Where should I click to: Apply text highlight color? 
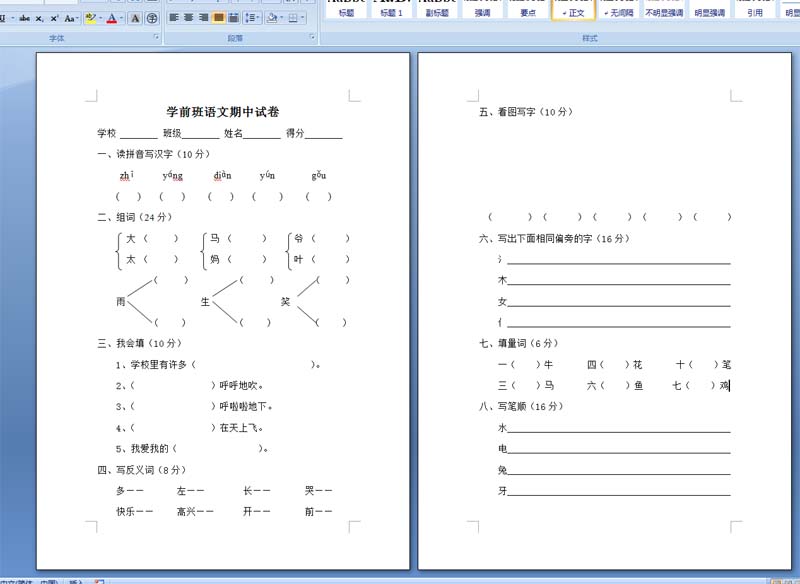pos(91,18)
